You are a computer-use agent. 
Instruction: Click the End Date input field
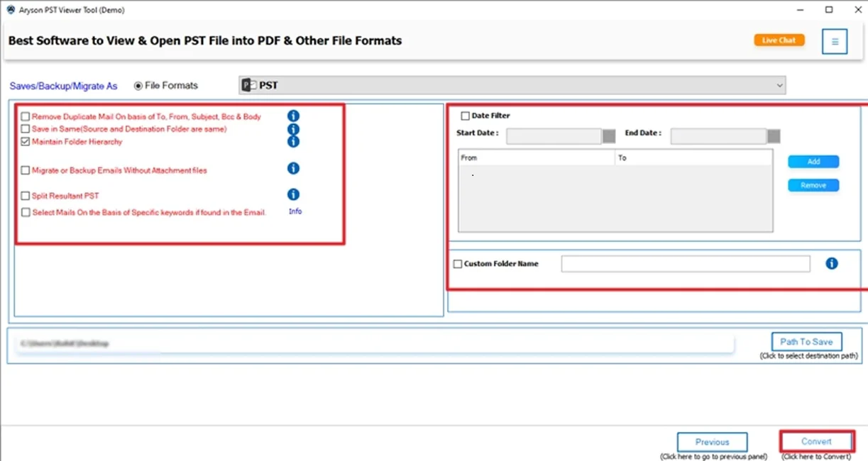718,136
